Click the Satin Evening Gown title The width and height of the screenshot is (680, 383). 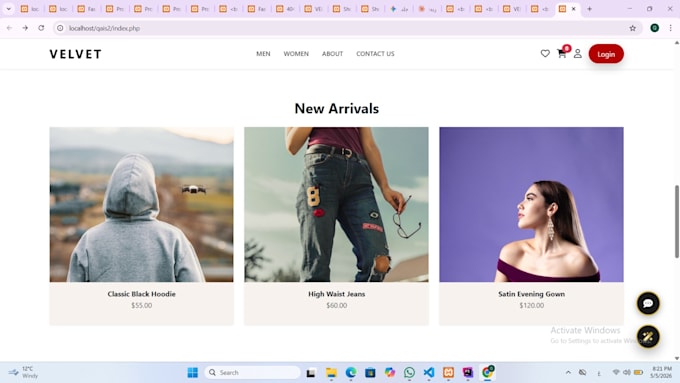531,294
